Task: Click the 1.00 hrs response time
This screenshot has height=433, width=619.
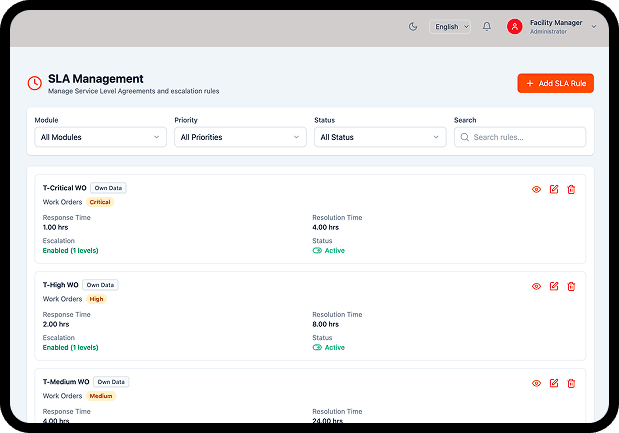Action: tap(55, 227)
